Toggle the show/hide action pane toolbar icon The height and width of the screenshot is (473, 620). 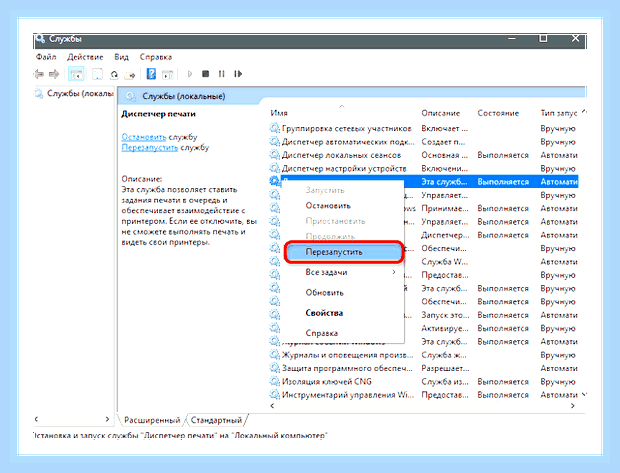[x=168, y=74]
